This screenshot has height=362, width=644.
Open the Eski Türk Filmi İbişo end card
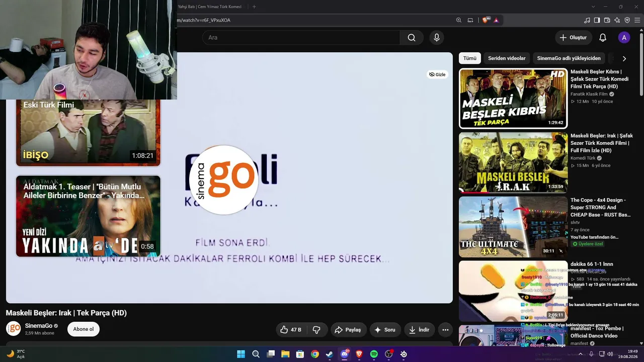pos(88,133)
